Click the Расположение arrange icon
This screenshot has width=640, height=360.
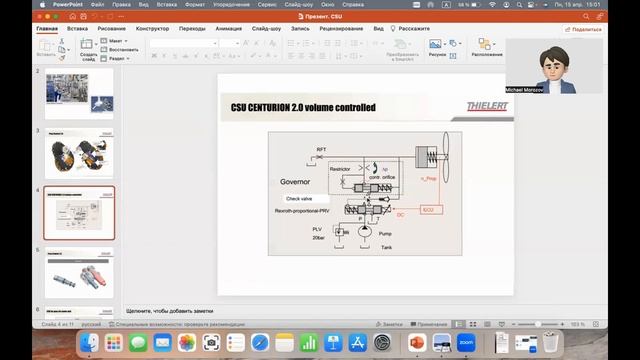[x=484, y=44]
